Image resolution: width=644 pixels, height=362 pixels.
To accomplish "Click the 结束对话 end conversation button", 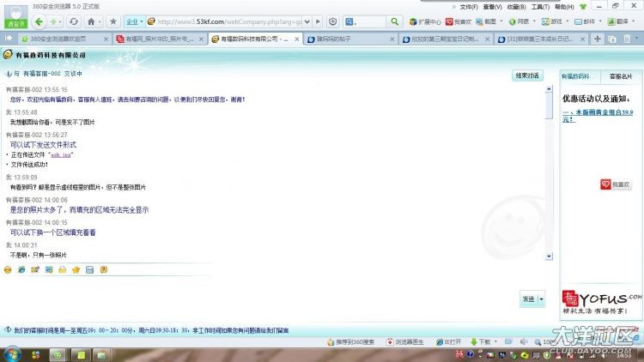I will 527,75.
